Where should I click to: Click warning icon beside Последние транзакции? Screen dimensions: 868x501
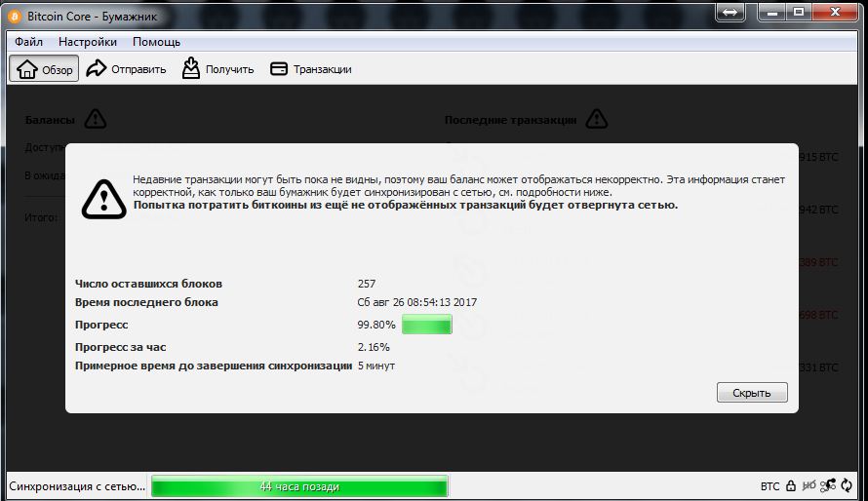(596, 119)
